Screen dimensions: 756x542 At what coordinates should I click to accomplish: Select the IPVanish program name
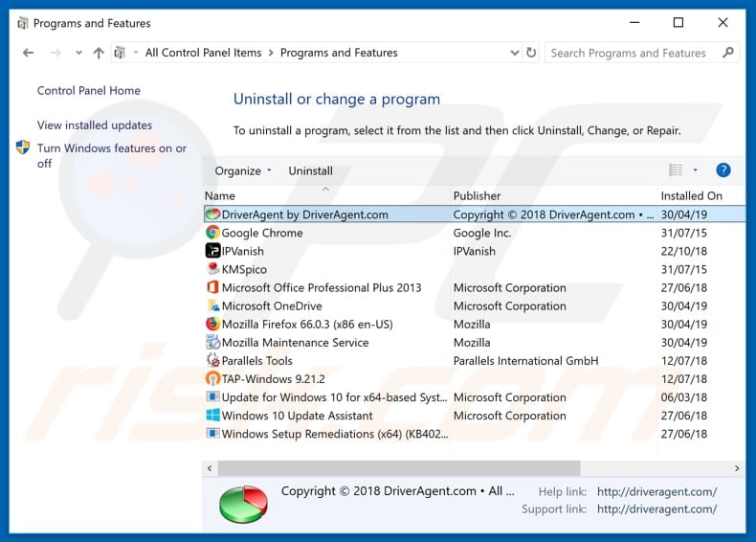[242, 251]
